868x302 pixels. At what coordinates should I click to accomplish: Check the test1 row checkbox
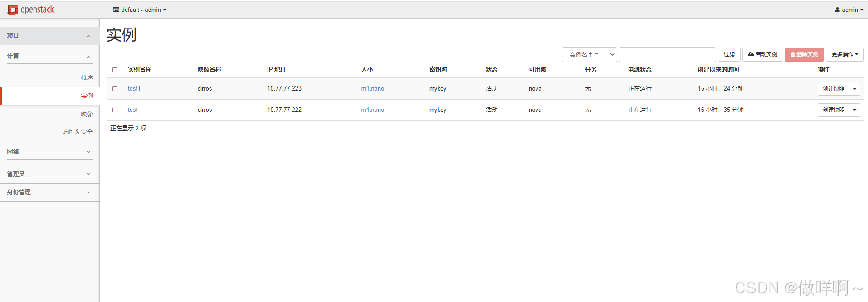coord(115,89)
